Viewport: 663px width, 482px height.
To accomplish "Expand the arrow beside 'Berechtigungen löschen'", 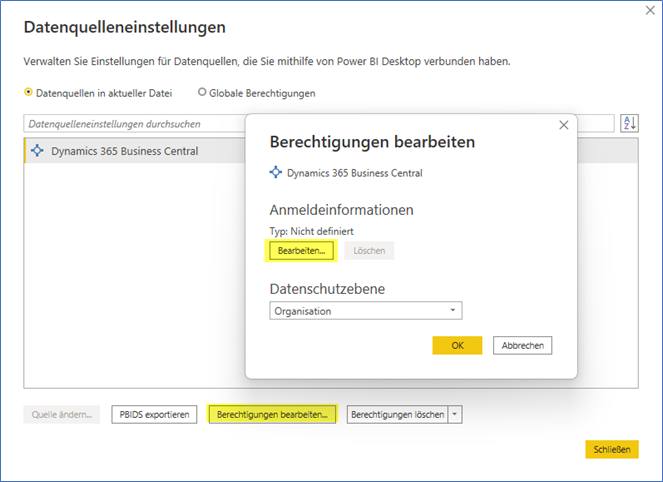I will click(456, 414).
